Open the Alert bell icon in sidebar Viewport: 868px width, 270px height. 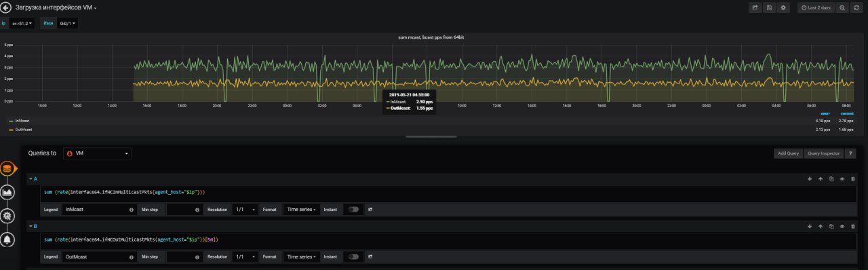[x=7, y=239]
